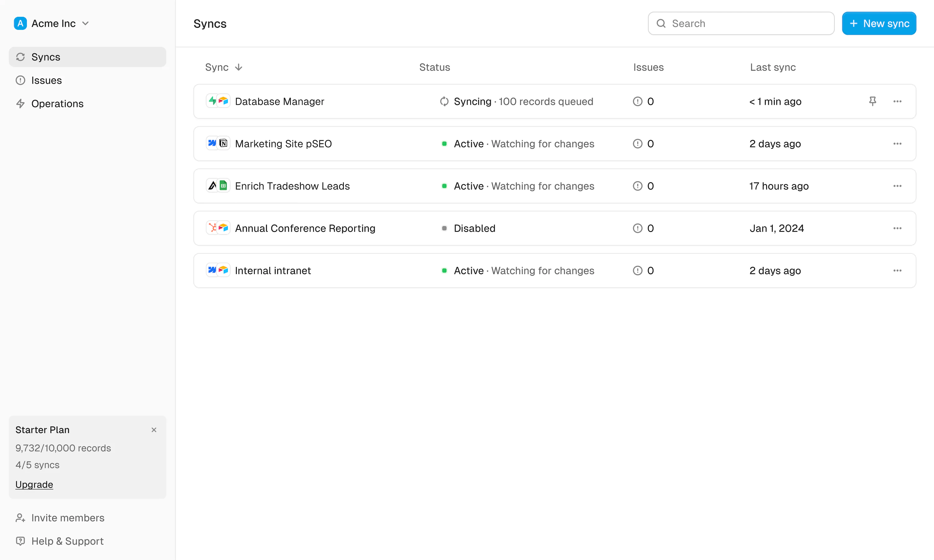The height and width of the screenshot is (560, 934).
Task: Click the Disabled status of Annual Conference Reporting
Action: [x=469, y=228]
